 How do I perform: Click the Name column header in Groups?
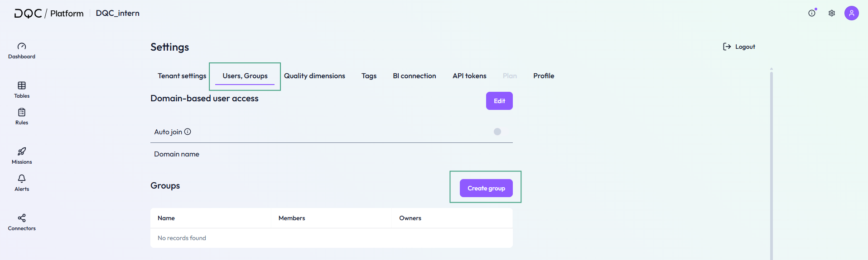[166, 218]
